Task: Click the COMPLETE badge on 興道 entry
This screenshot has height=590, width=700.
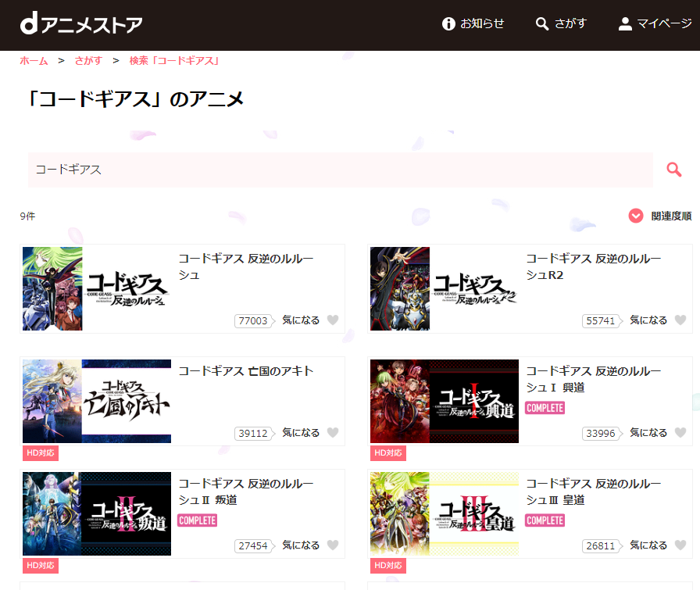Action: (545, 408)
